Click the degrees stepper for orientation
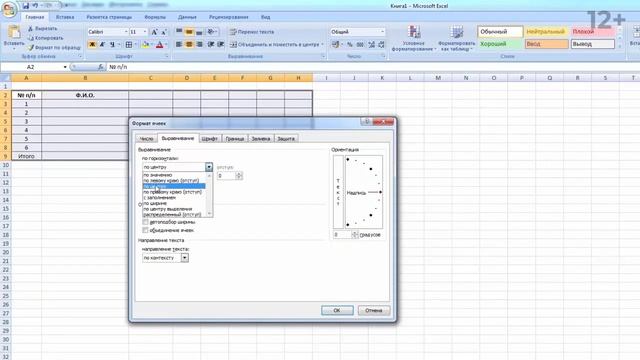This screenshot has height=360, width=640. [x=355, y=235]
